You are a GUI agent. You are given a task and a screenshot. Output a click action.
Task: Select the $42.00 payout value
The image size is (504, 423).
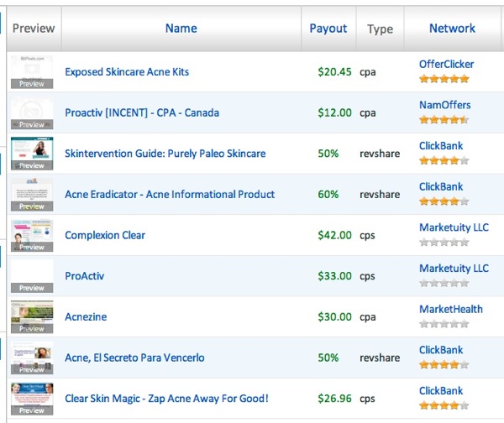[x=334, y=235]
